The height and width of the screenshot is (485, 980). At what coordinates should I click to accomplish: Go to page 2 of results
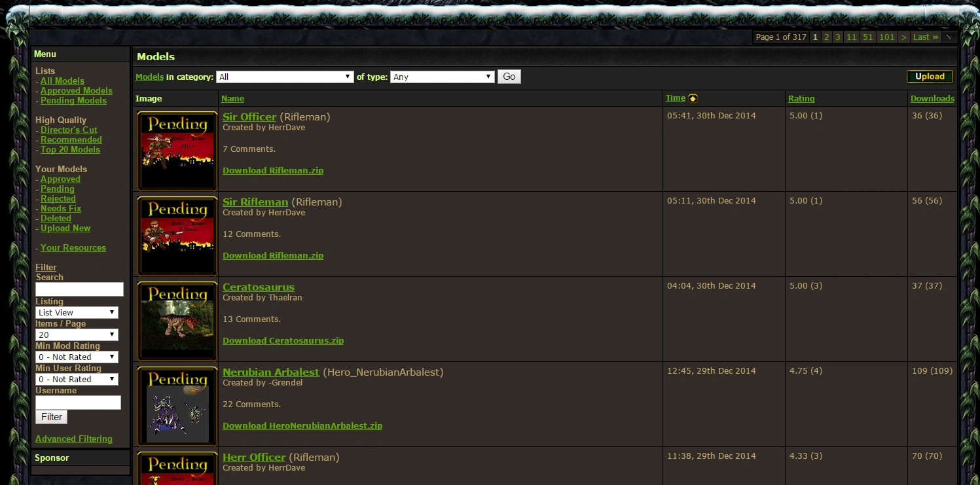click(x=827, y=37)
